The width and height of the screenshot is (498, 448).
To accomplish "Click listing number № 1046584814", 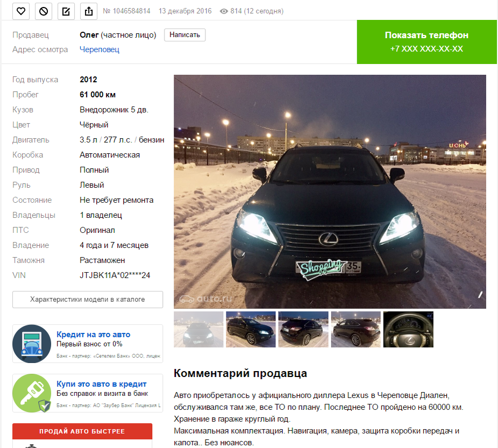I will (x=126, y=11).
